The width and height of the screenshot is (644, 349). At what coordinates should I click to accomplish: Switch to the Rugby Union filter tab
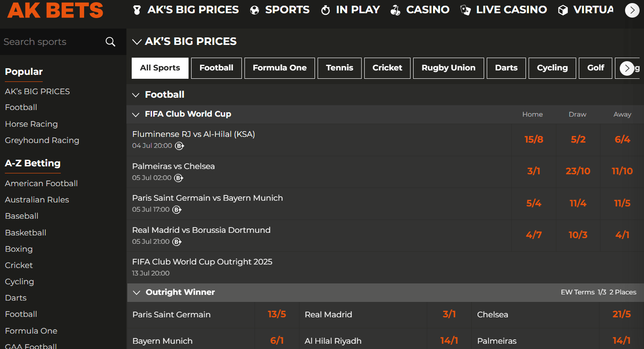coord(448,68)
